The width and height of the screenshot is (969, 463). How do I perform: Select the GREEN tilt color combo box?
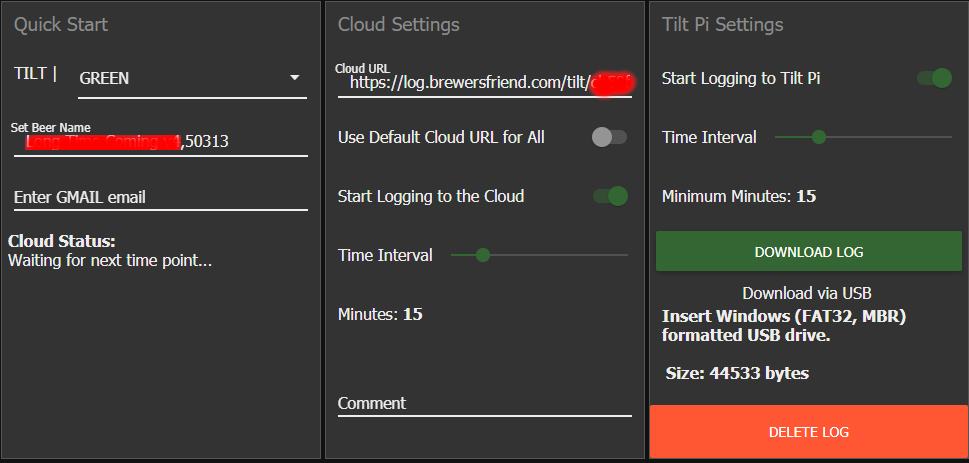(x=192, y=79)
